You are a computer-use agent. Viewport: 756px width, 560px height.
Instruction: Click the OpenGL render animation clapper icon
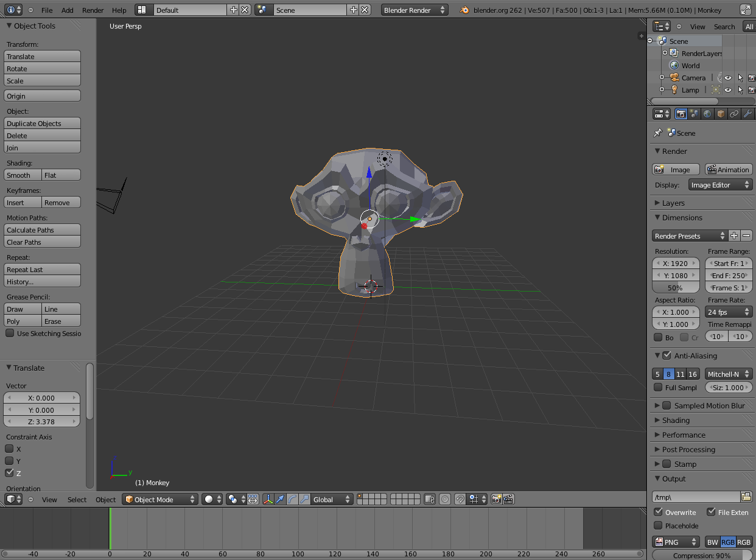pyautogui.click(x=508, y=499)
